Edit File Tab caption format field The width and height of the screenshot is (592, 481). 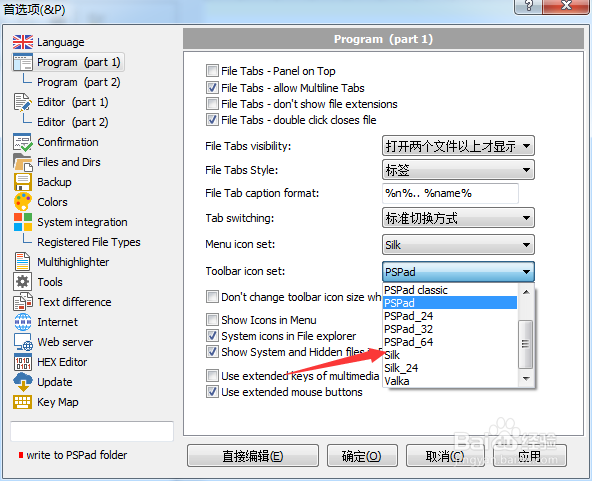click(x=450, y=193)
